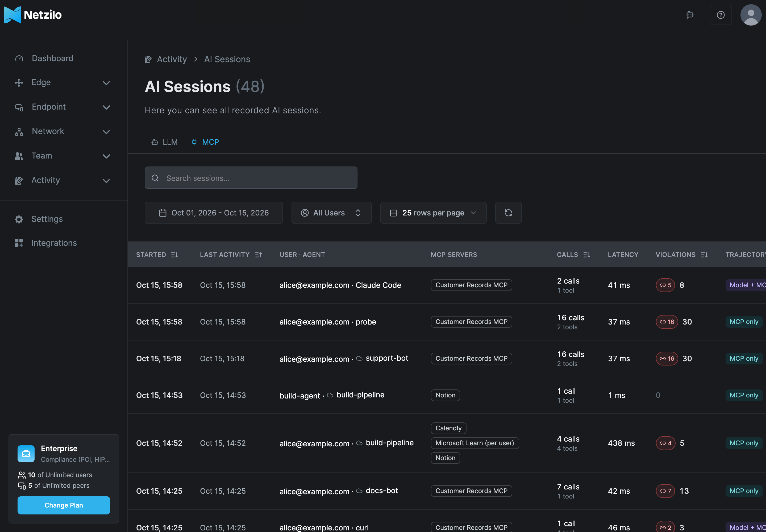Open the help question-mark icon
Viewport: 766px width, 532px height.
tap(720, 15)
